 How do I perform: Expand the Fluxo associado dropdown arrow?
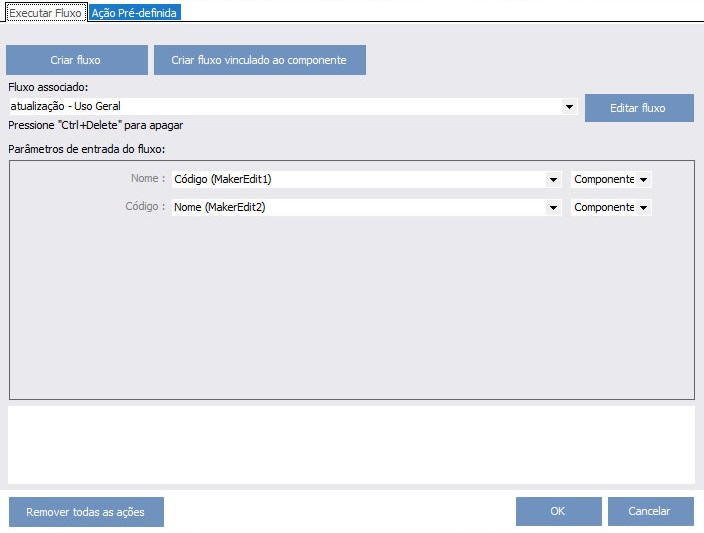click(x=569, y=106)
